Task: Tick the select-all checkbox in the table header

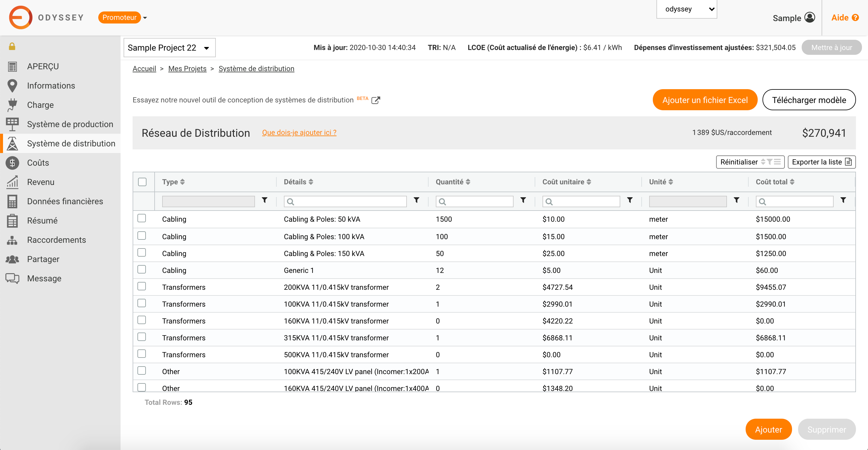Action: (142, 182)
